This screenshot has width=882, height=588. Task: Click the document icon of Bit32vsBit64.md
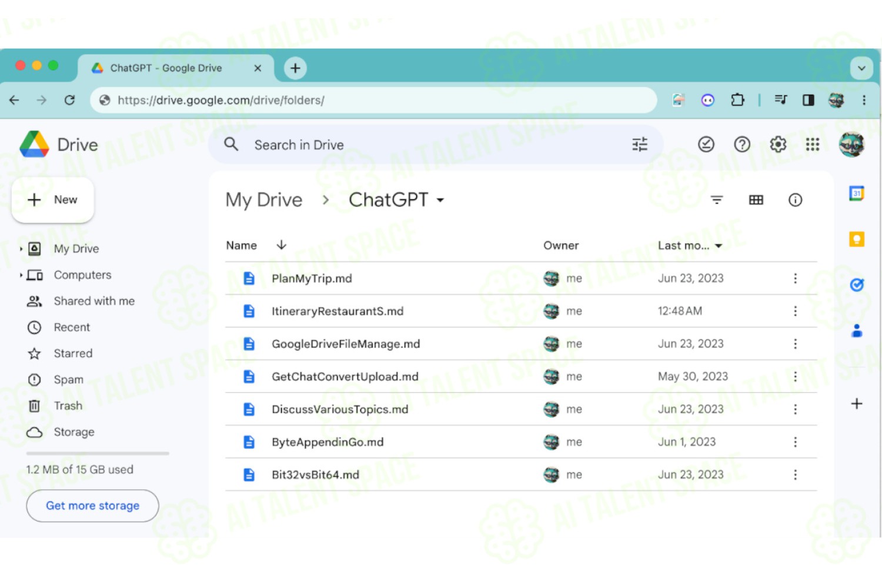(x=249, y=475)
